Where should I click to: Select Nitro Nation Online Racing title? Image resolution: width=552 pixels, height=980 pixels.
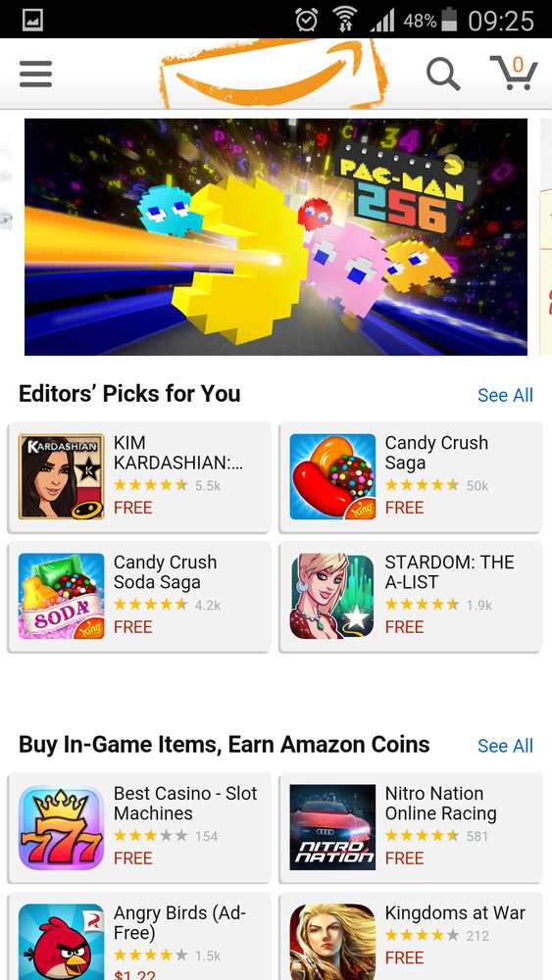pyautogui.click(x=441, y=804)
